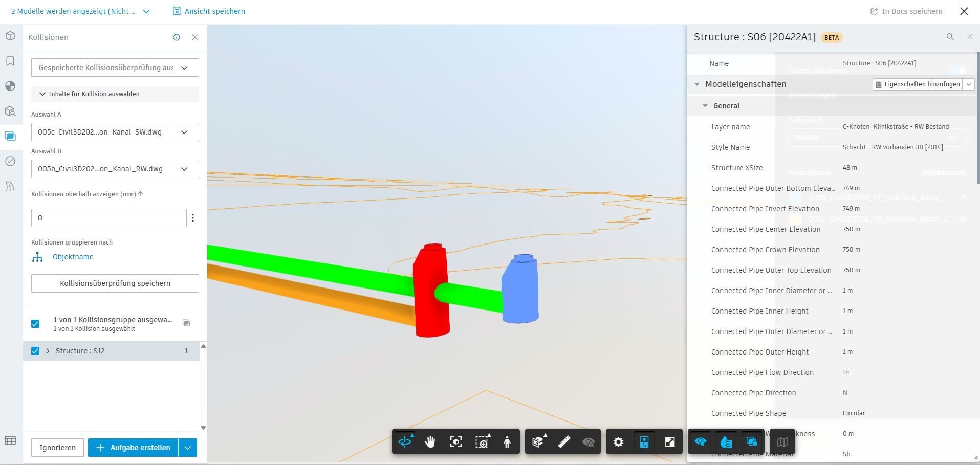Click the Style Name value Schacht - RW vorhanden
The width and height of the screenshot is (980, 465).
(892, 147)
